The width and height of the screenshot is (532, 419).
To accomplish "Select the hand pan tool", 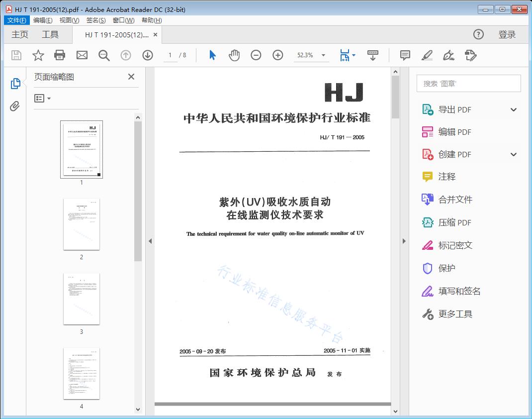I will tap(234, 55).
